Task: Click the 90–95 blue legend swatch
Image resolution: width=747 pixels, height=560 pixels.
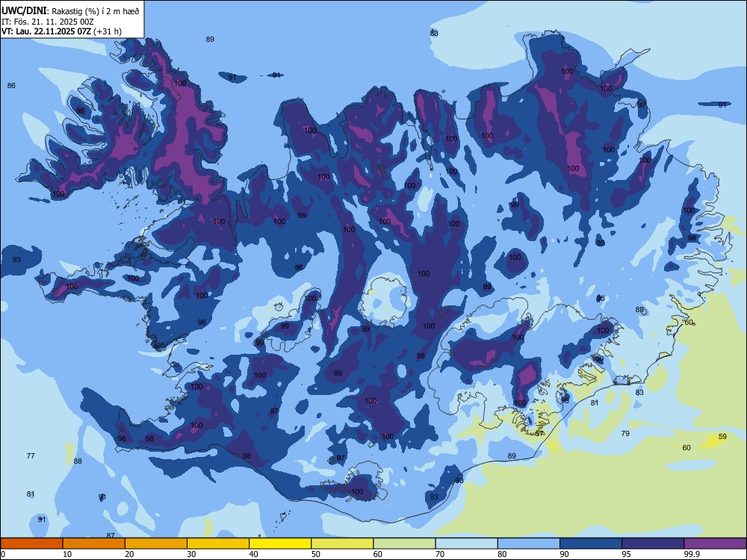Action: point(591,544)
